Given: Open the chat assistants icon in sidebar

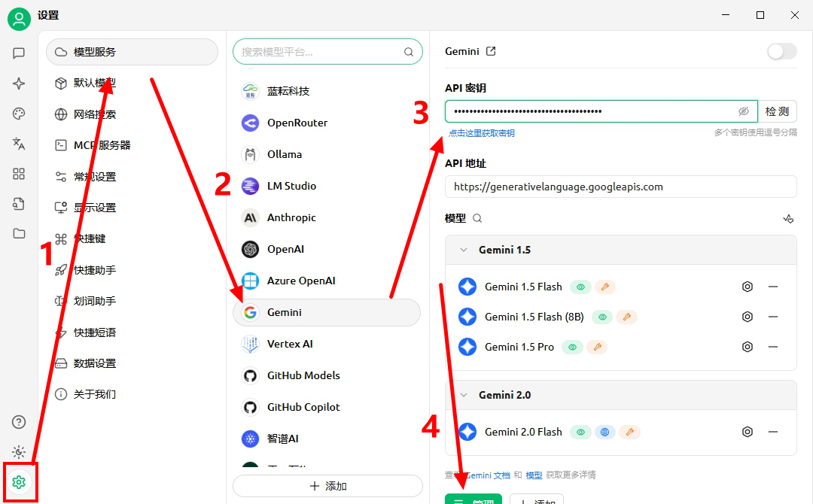Looking at the screenshot, I should click(x=19, y=53).
